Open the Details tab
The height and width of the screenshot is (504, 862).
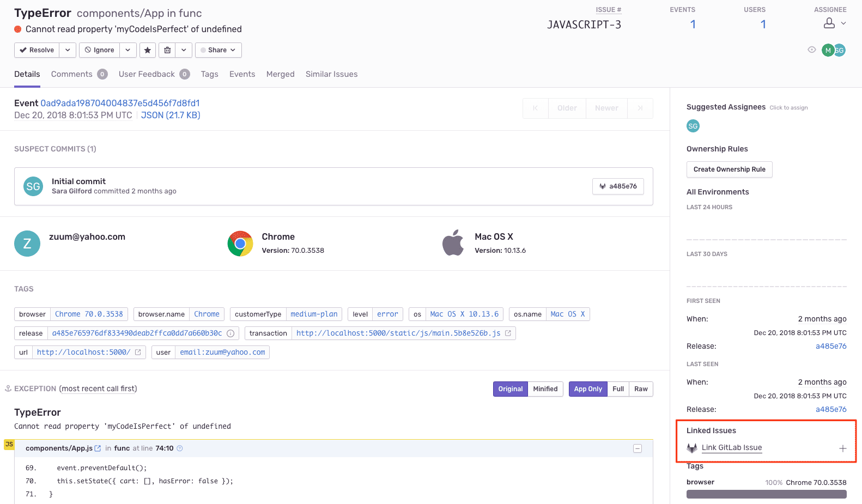coord(27,74)
